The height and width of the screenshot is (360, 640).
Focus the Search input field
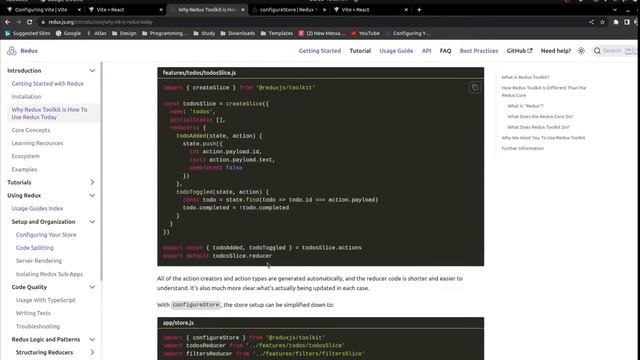[615, 51]
